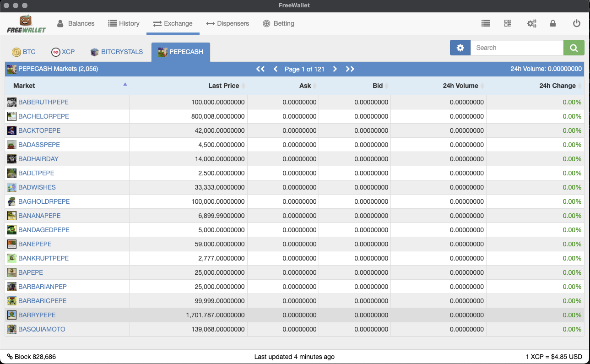
Task: Sort by the Ask column
Action: click(283, 86)
